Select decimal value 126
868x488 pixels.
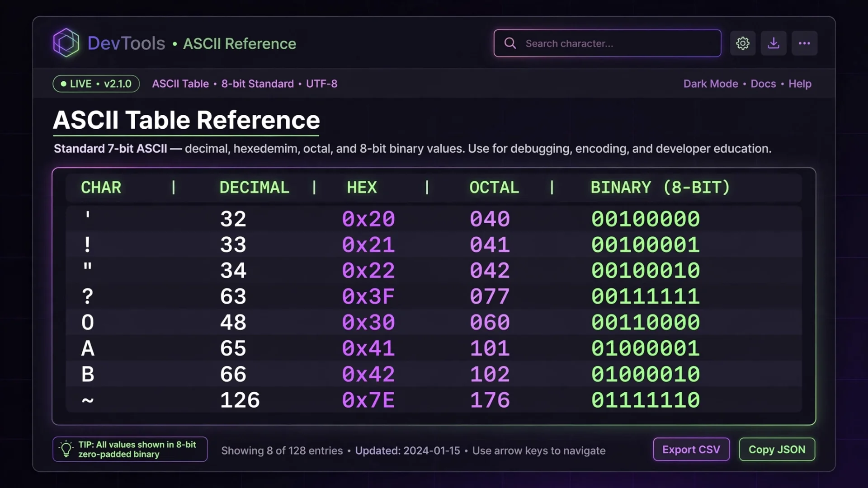(240, 400)
